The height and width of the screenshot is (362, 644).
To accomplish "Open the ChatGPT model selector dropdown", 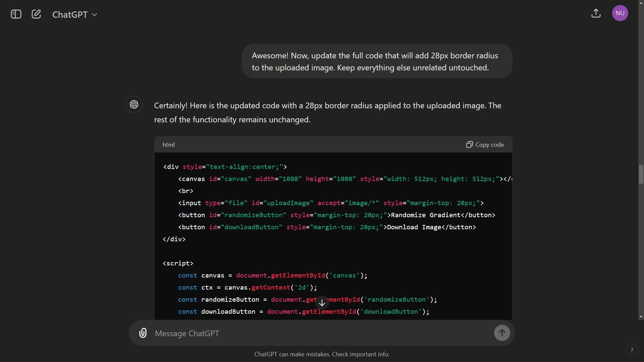I will 74,14.
